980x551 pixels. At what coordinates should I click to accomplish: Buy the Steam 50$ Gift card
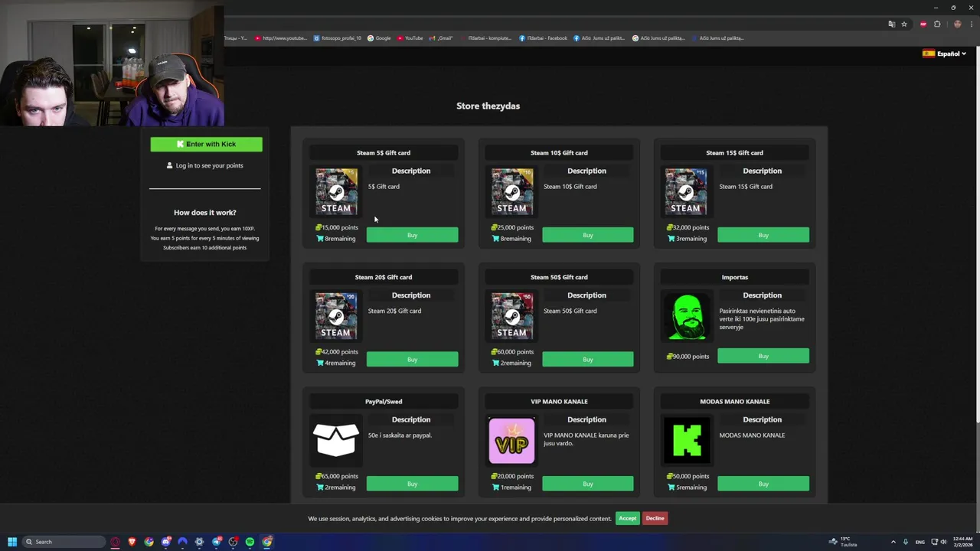pos(587,359)
